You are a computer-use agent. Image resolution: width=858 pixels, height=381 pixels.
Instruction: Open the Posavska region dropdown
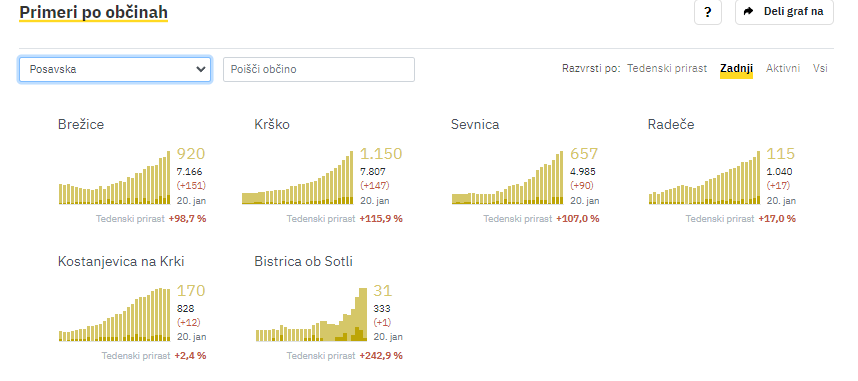115,70
